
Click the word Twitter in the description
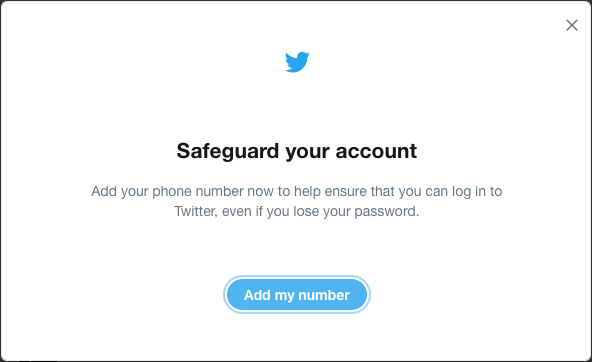[x=196, y=211]
